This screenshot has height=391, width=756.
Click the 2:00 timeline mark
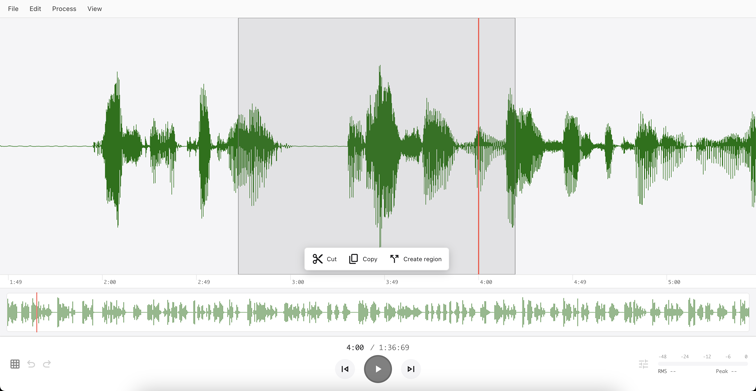pyautogui.click(x=109, y=282)
